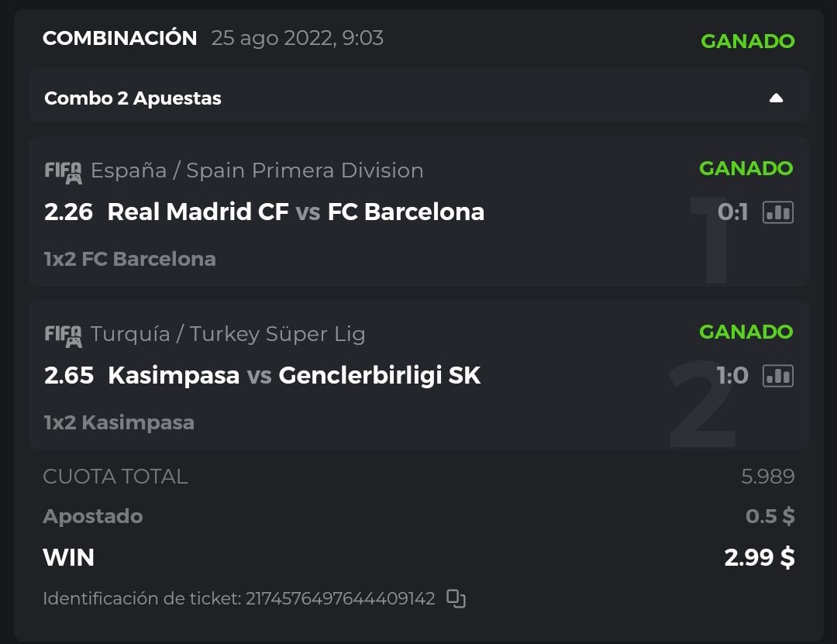Open Real Madrid CF vs FC Barcelona match
The image size is (837, 644).
pos(295,212)
